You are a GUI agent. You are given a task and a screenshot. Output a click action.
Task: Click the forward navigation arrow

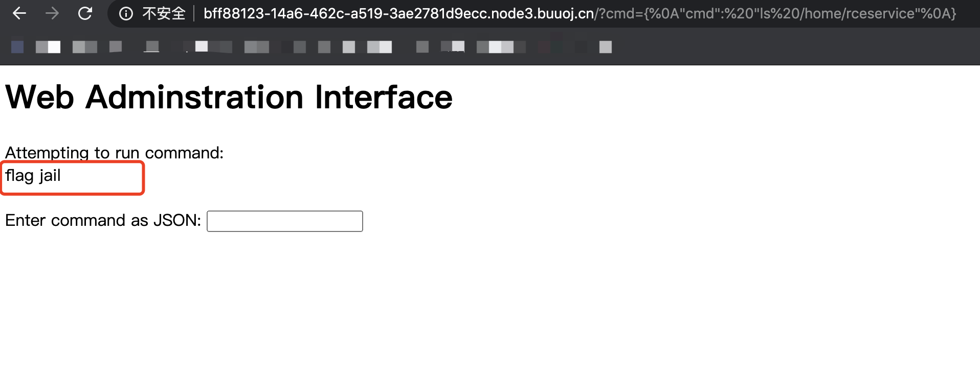[x=52, y=13]
